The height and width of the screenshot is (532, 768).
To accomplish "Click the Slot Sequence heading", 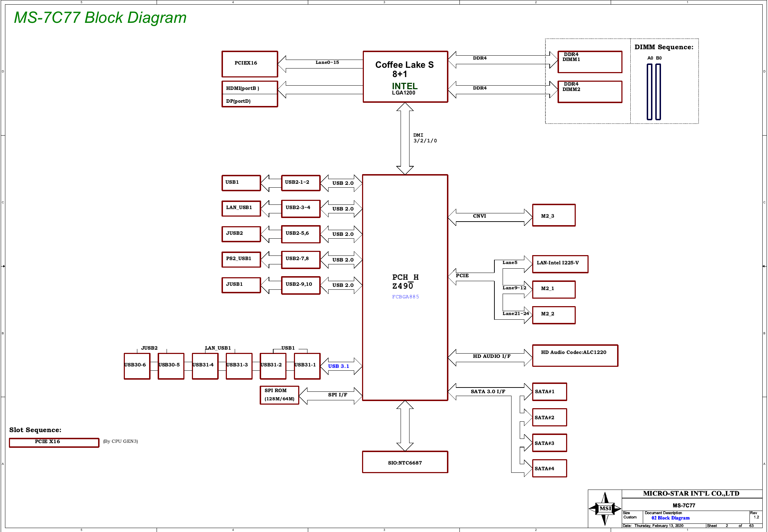I will click(35, 430).
